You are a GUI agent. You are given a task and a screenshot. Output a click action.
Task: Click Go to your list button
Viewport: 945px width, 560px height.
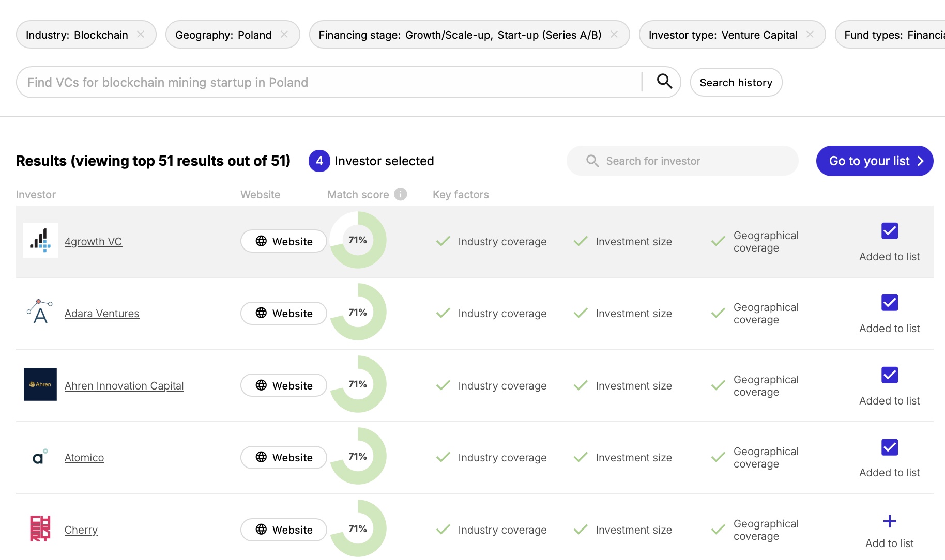[x=874, y=161]
